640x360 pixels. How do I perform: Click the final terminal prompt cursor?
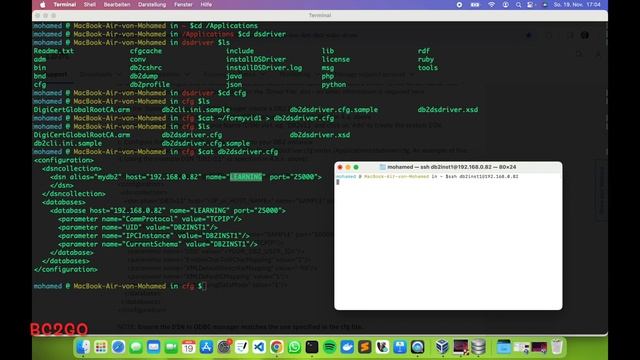point(204,286)
